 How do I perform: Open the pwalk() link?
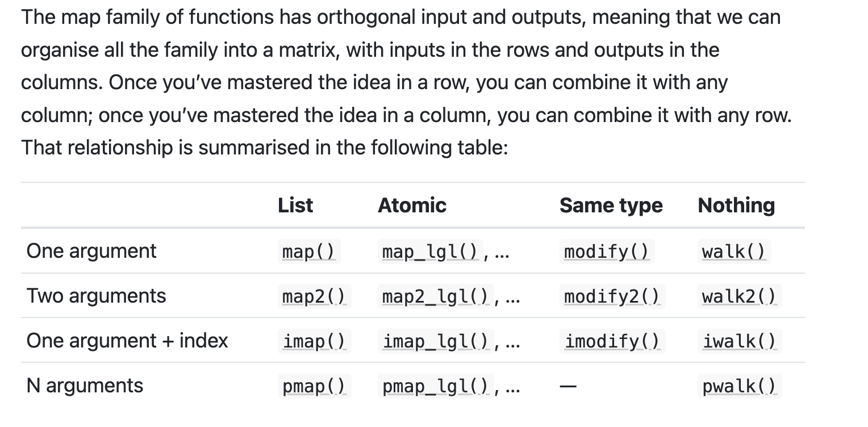739,386
